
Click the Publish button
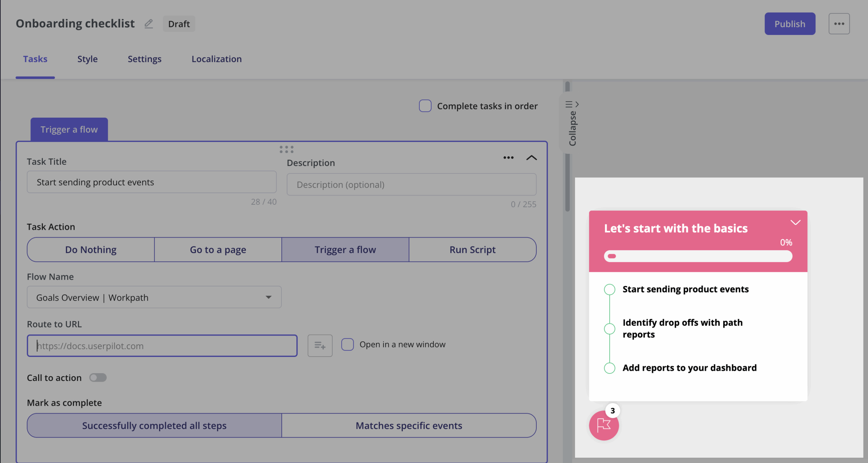click(790, 24)
